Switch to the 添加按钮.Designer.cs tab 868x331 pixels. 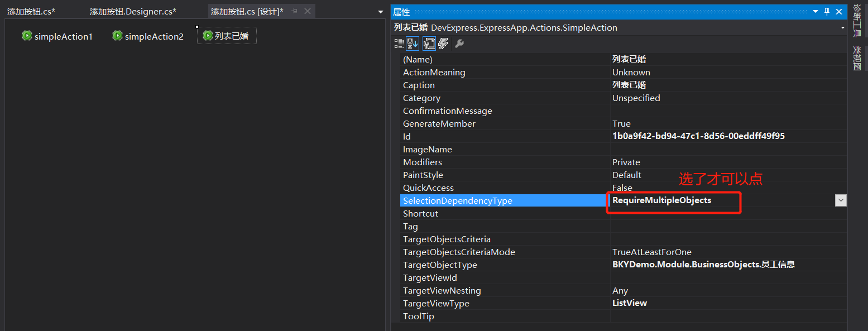[133, 11]
